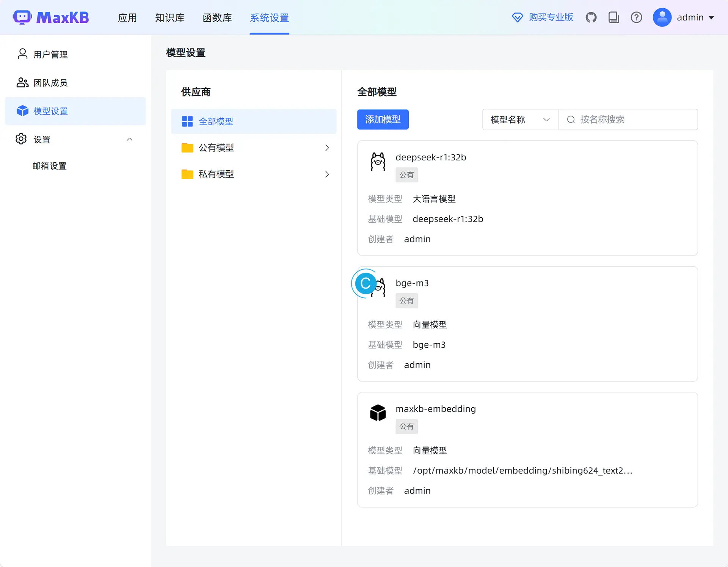The width and height of the screenshot is (728, 567).
Task: Click the 添加模型 button
Action: (x=383, y=119)
